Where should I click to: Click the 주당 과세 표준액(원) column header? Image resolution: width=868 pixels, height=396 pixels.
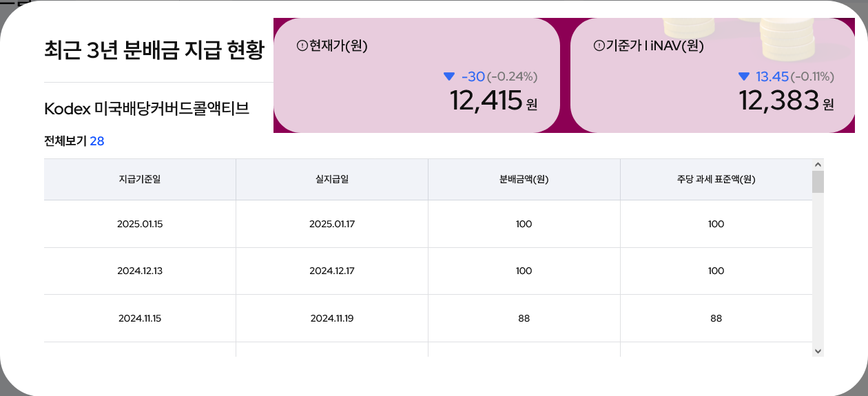click(x=716, y=180)
